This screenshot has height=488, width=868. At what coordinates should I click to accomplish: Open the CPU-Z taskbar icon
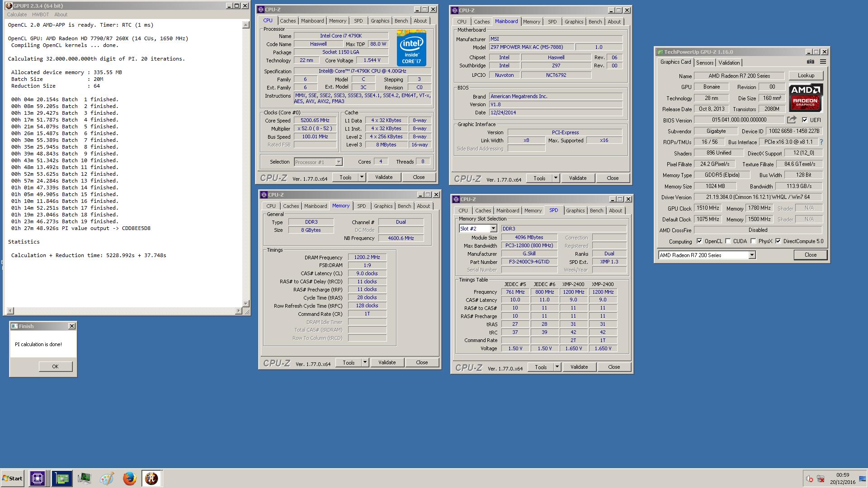[37, 479]
